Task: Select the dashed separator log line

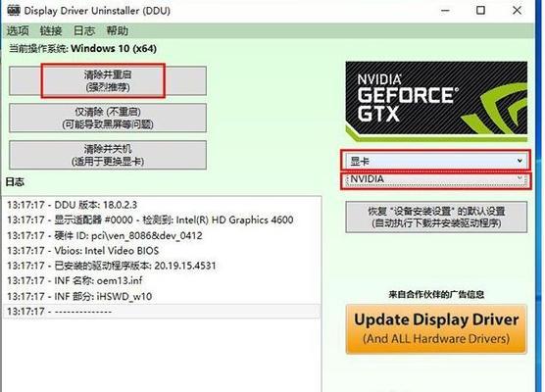Action: tap(162, 312)
